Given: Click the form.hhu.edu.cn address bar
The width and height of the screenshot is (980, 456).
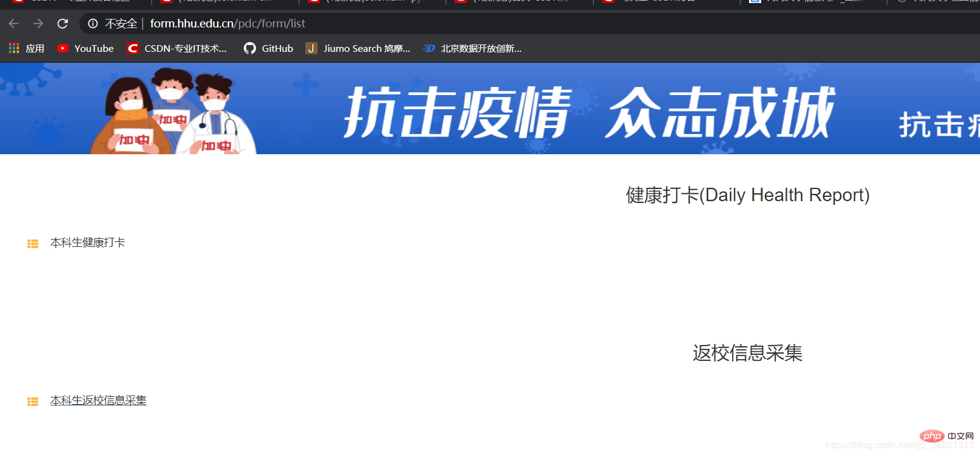Looking at the screenshot, I should click(x=427, y=24).
